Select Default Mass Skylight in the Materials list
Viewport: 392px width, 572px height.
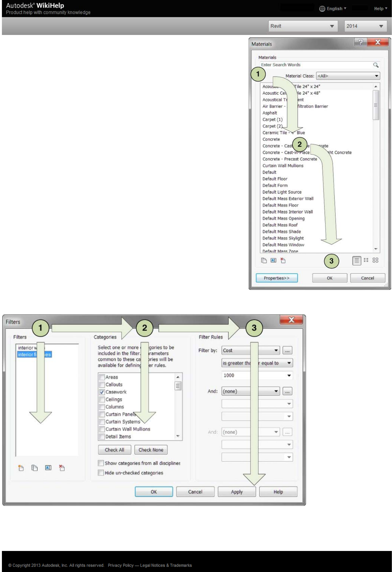[283, 238]
